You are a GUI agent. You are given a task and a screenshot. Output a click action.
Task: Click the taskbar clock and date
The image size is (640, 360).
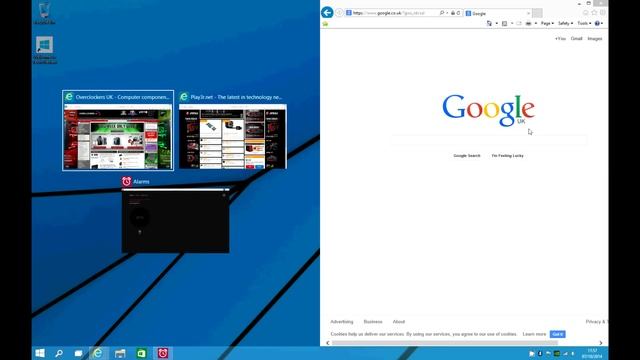[x=592, y=353]
